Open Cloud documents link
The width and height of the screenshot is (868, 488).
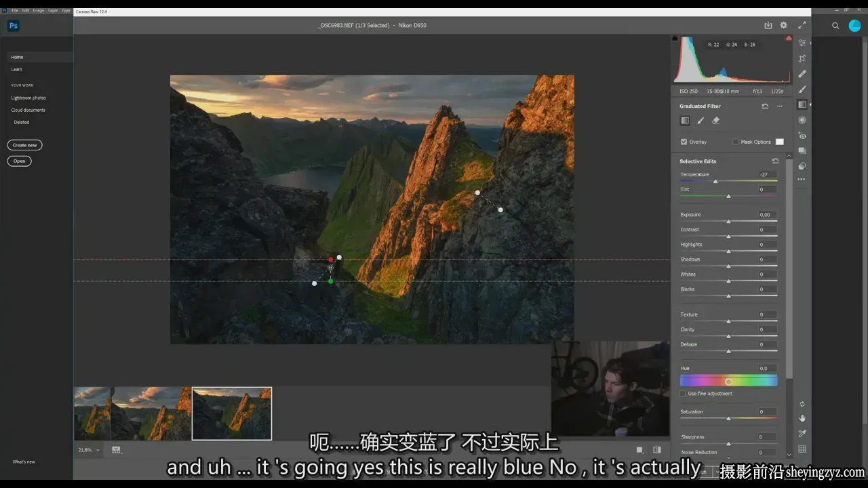point(28,110)
